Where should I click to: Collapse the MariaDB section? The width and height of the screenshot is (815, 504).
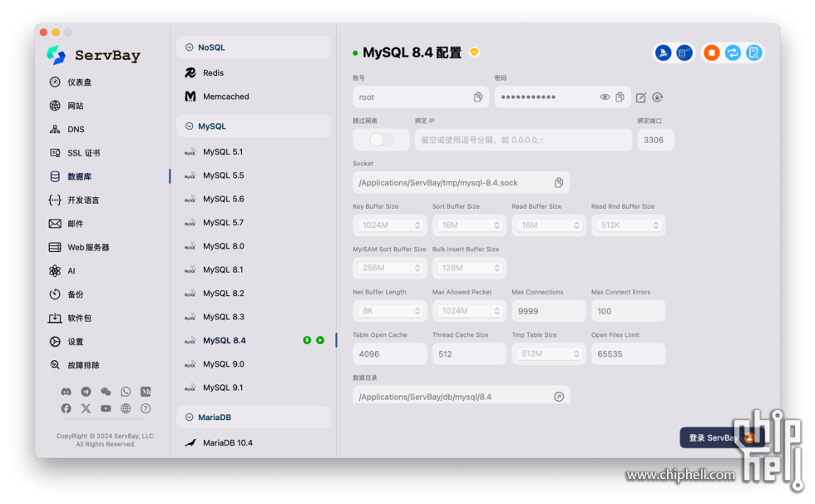pyautogui.click(x=254, y=418)
